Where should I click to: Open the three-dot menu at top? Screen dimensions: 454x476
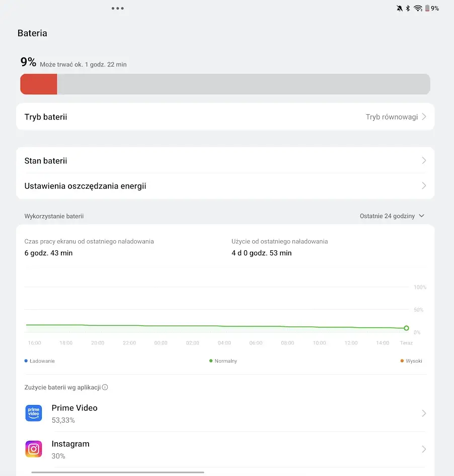click(x=118, y=9)
